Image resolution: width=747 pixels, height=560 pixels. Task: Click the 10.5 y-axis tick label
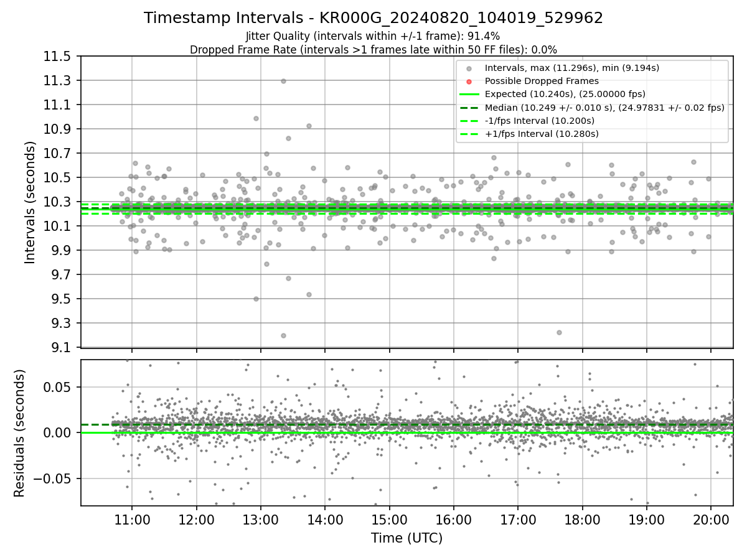(57, 178)
